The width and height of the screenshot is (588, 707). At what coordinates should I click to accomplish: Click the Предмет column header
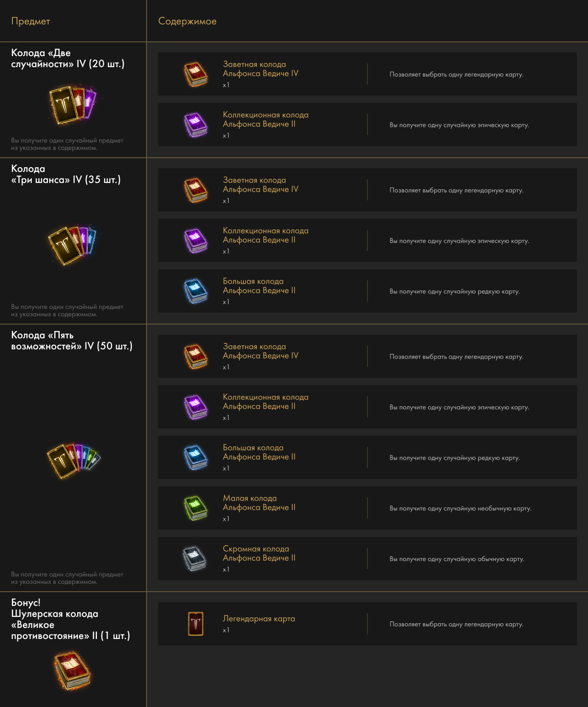(x=31, y=21)
